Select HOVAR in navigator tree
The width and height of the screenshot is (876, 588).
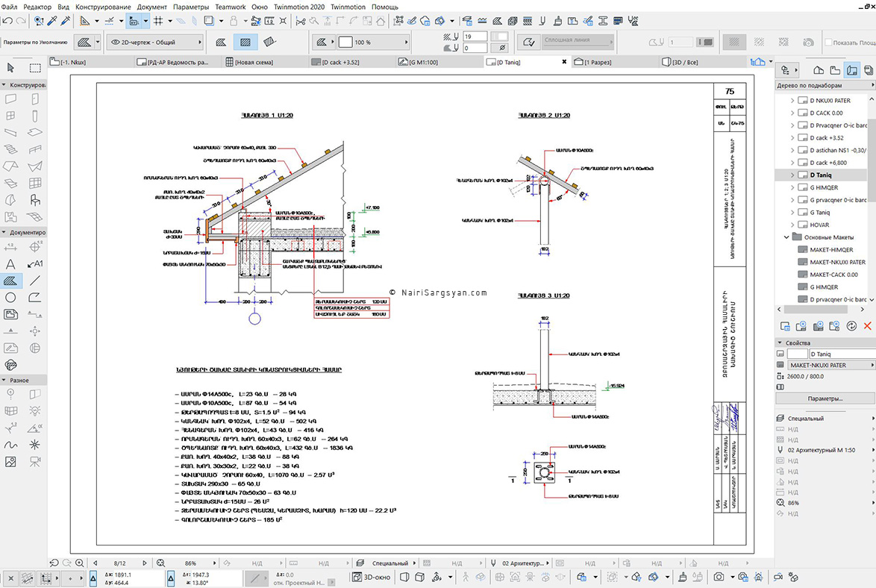pyautogui.click(x=819, y=225)
